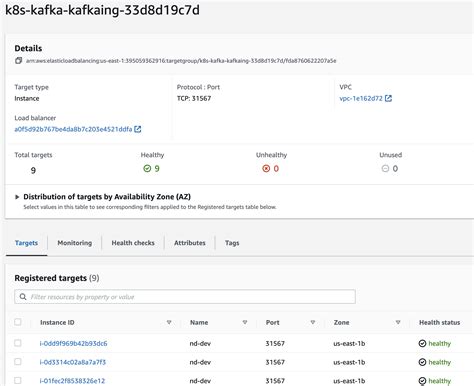Sort by Instance ID column arrow
474x386 pixels.
[169, 322]
